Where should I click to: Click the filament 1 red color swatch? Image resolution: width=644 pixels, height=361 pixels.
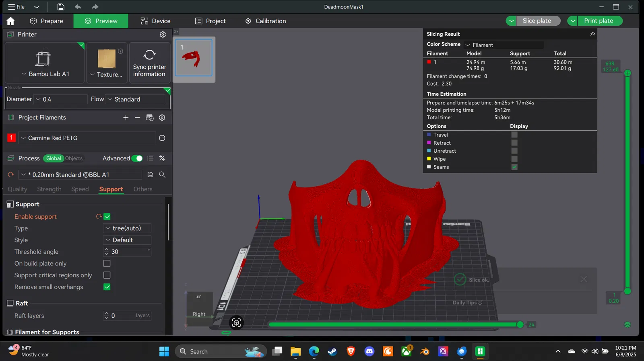tap(11, 138)
